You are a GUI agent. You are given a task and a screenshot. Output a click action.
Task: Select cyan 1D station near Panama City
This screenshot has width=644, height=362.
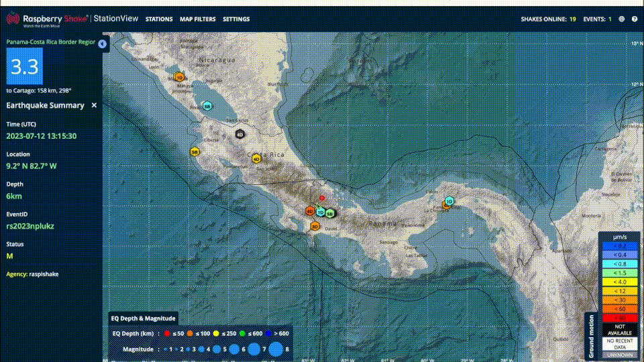449,201
